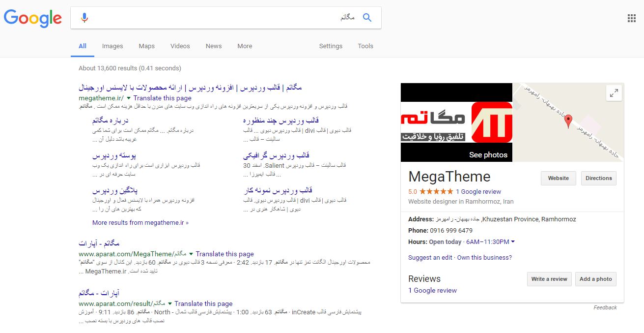Viewport: 644px width, 333px height.
Task: Open aparat.com/result dropdown arrow
Action: pyautogui.click(x=170, y=304)
